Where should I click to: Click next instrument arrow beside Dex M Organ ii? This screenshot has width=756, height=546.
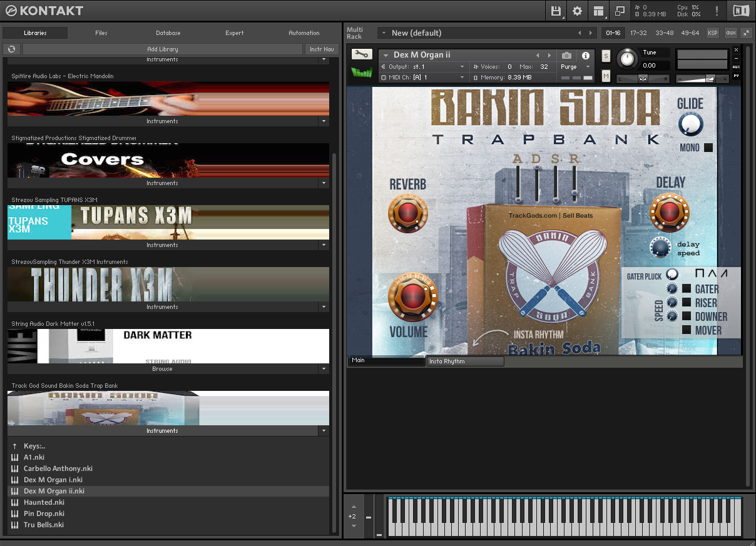pos(549,56)
